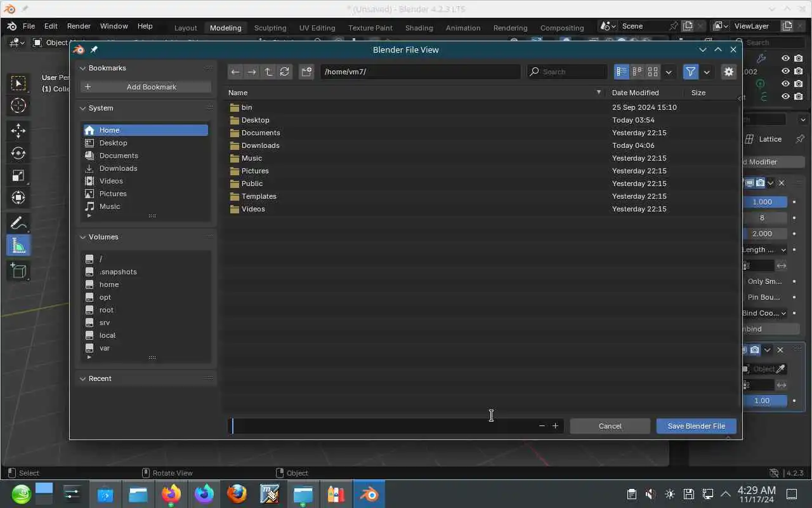This screenshot has height=508, width=812.
Task: Open filter settings dropdown arrow
Action: (x=706, y=72)
